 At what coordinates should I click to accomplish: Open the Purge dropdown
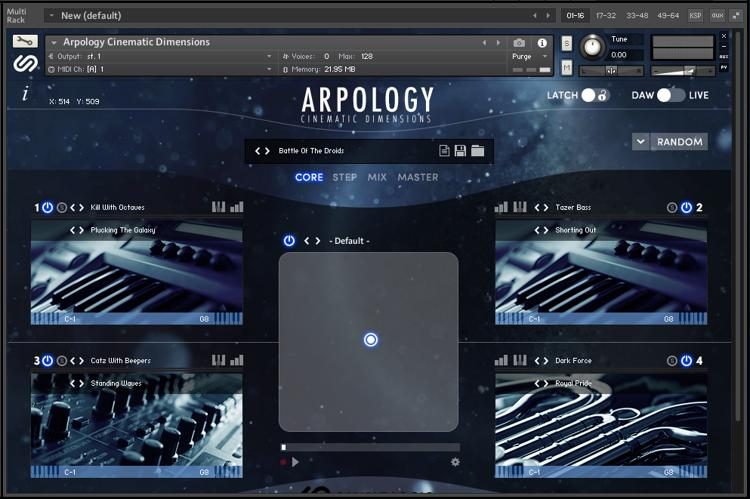(545, 56)
